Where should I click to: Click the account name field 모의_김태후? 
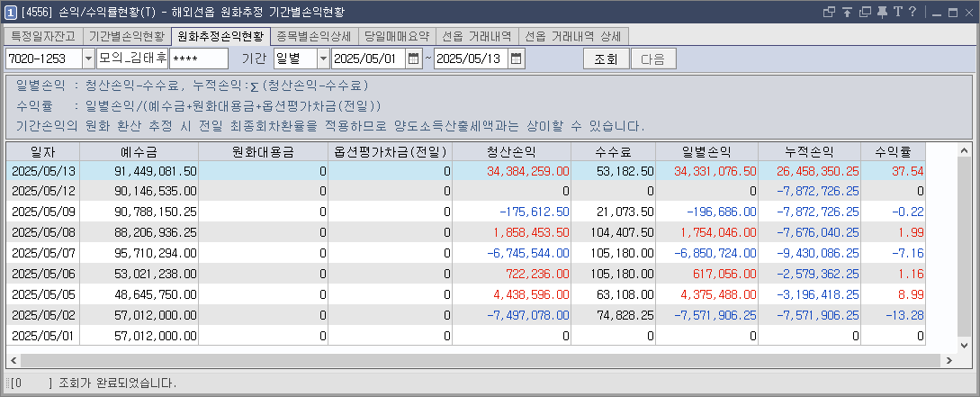tap(132, 59)
